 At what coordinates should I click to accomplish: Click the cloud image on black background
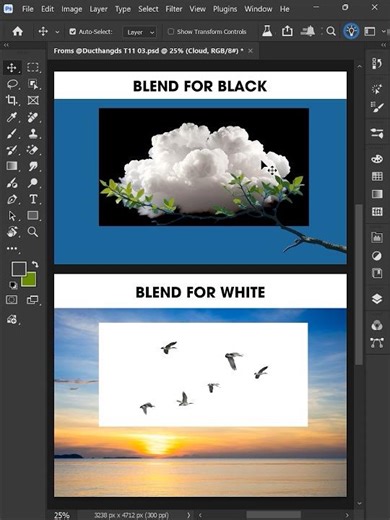click(x=204, y=167)
